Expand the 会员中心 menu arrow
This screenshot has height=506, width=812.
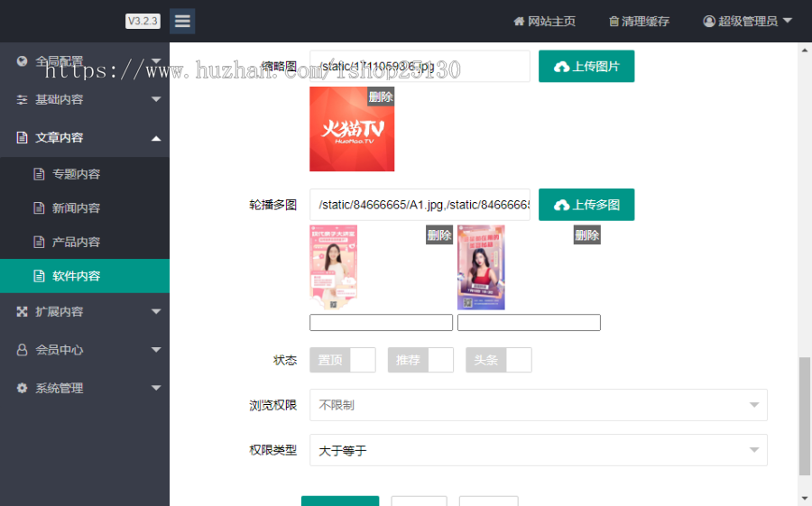[x=156, y=350]
